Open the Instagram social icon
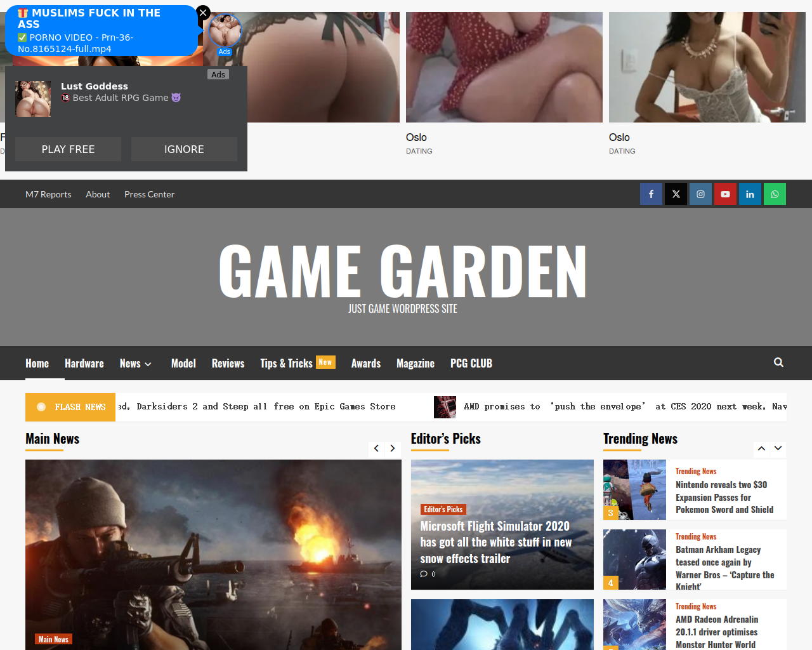This screenshot has height=650, width=812. coord(700,194)
